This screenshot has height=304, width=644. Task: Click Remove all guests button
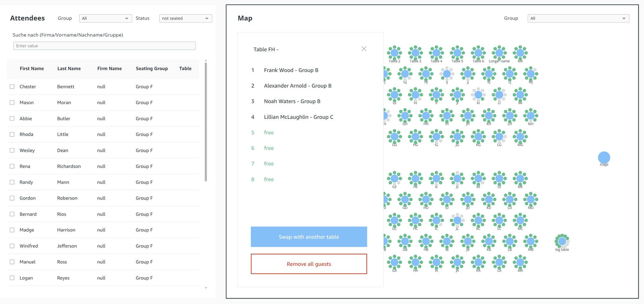click(x=309, y=264)
